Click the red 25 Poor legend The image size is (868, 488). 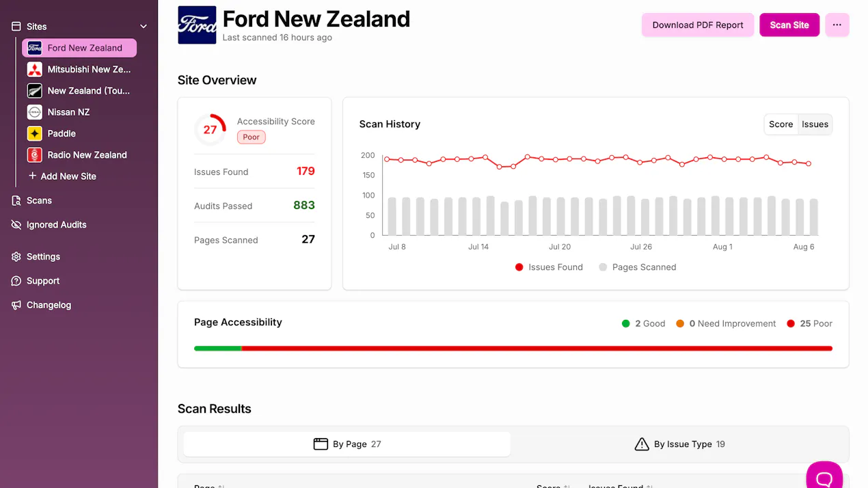click(x=809, y=324)
